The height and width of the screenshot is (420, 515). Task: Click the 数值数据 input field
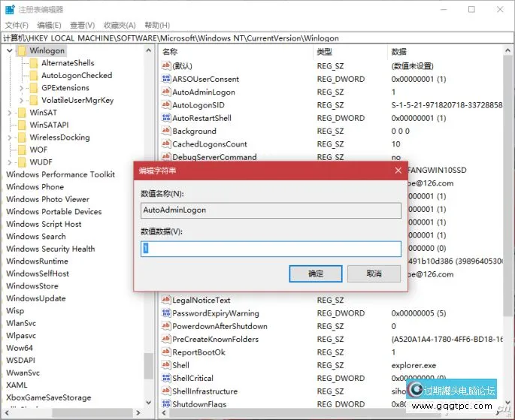(x=271, y=249)
